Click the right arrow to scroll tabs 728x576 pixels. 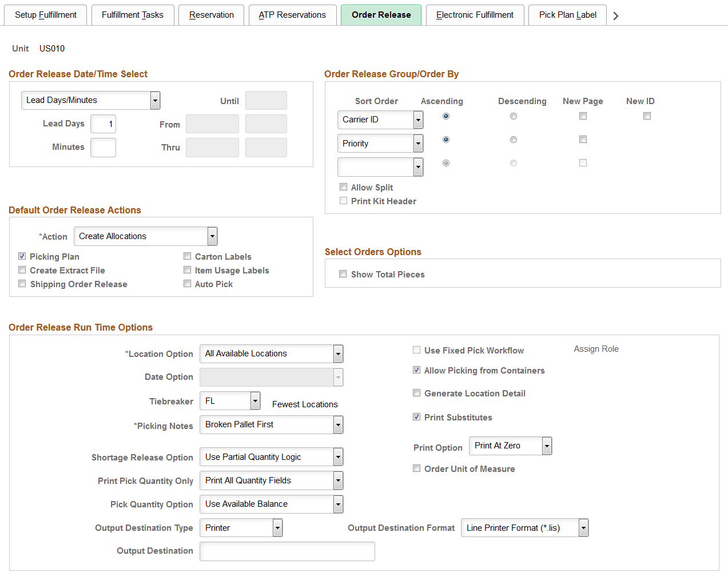click(615, 15)
